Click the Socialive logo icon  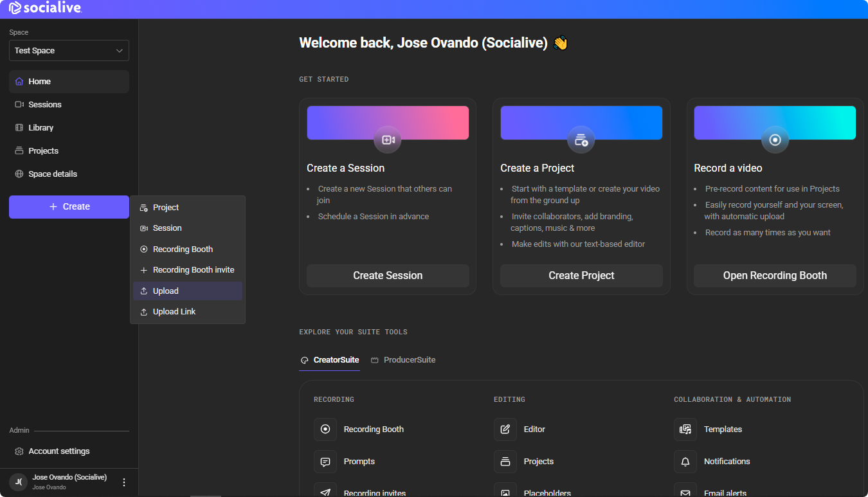(15, 8)
